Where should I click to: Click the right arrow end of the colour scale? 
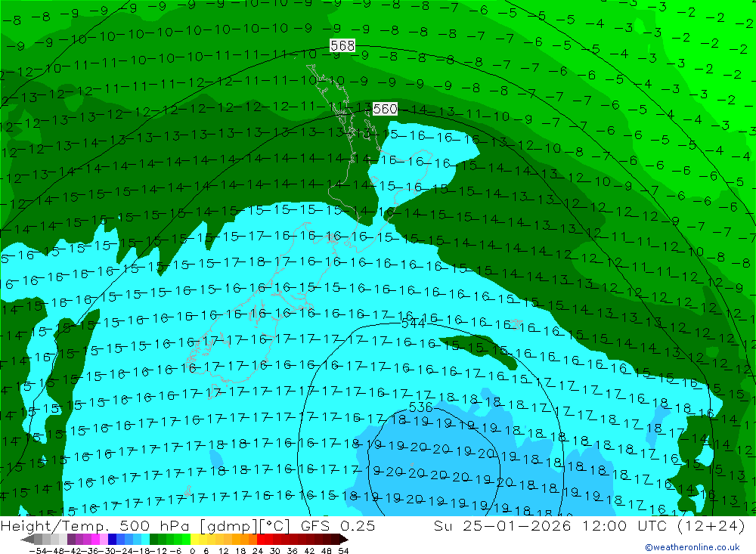(343, 540)
